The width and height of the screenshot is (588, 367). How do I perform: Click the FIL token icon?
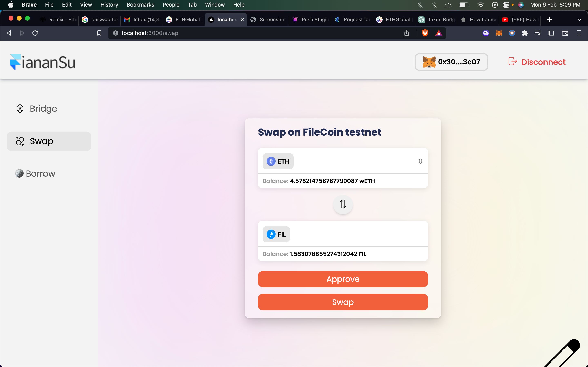point(271,234)
